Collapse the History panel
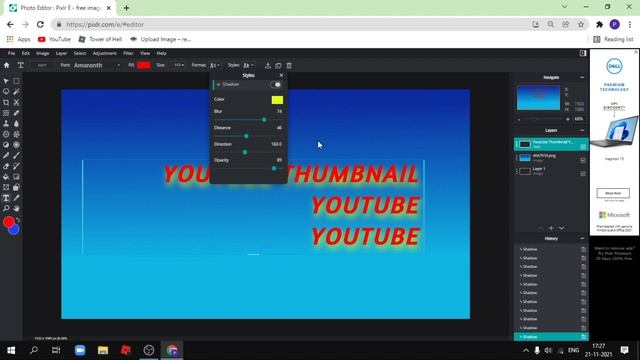Viewport: 640px width, 360px height. (582, 238)
